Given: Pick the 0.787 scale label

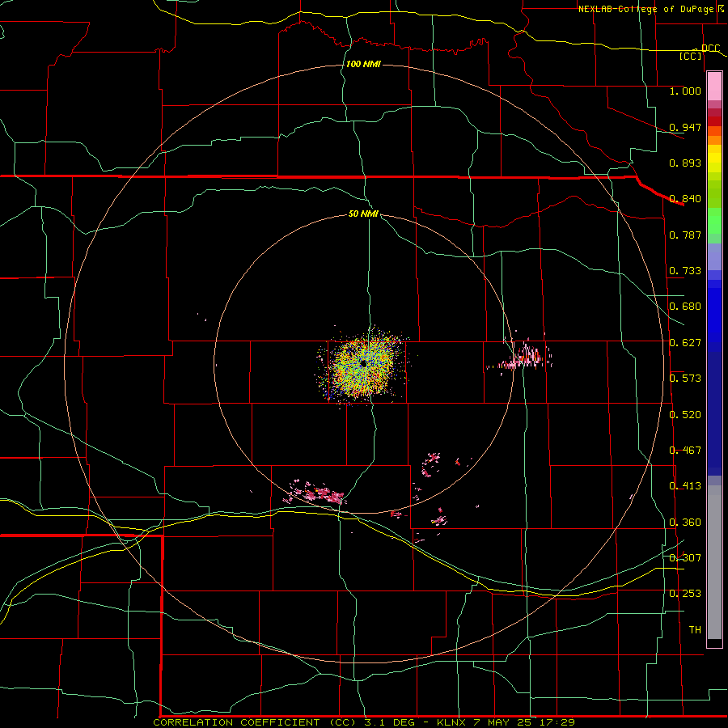Looking at the screenshot, I should pos(685,235).
